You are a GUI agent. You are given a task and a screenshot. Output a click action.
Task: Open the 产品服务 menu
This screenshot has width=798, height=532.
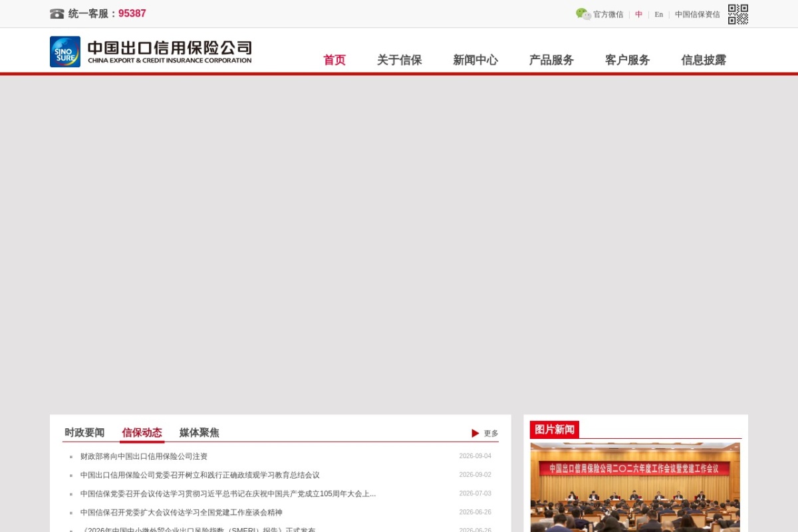[x=551, y=60]
